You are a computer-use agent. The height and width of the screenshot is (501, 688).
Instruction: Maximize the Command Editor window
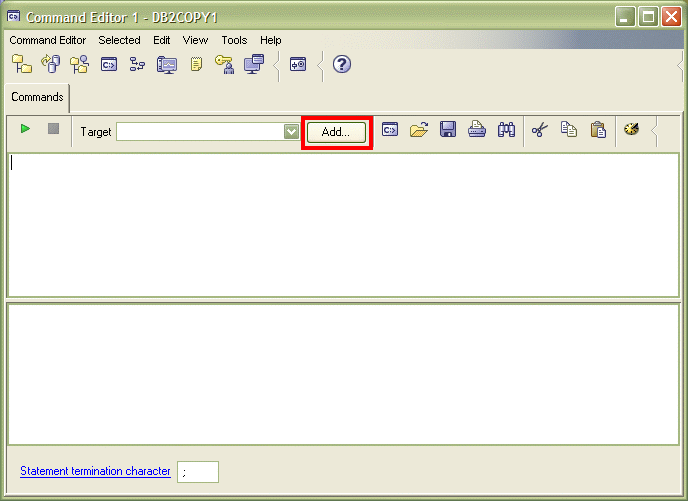pos(648,17)
